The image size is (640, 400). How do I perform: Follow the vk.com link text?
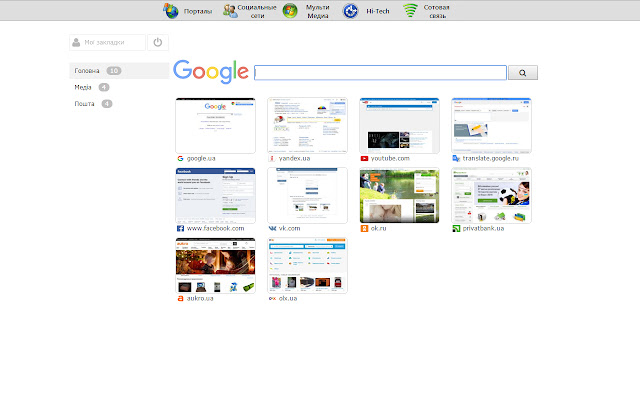pyautogui.click(x=289, y=229)
